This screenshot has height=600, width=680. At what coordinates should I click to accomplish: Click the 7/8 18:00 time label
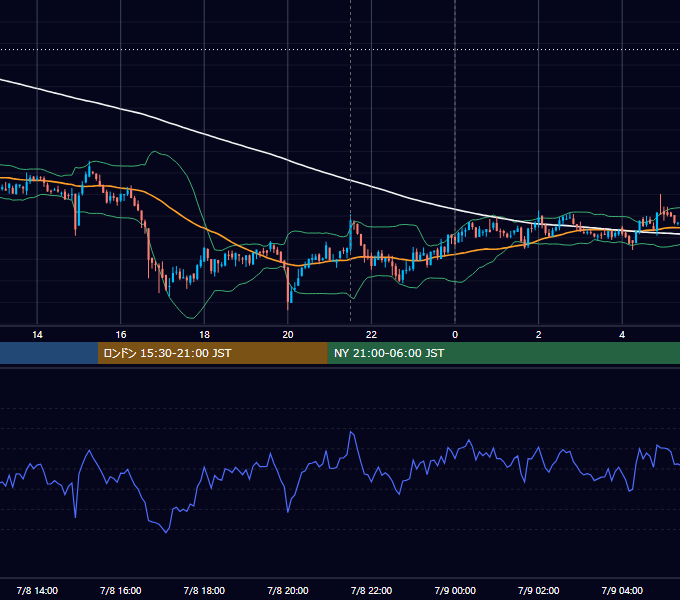click(204, 590)
